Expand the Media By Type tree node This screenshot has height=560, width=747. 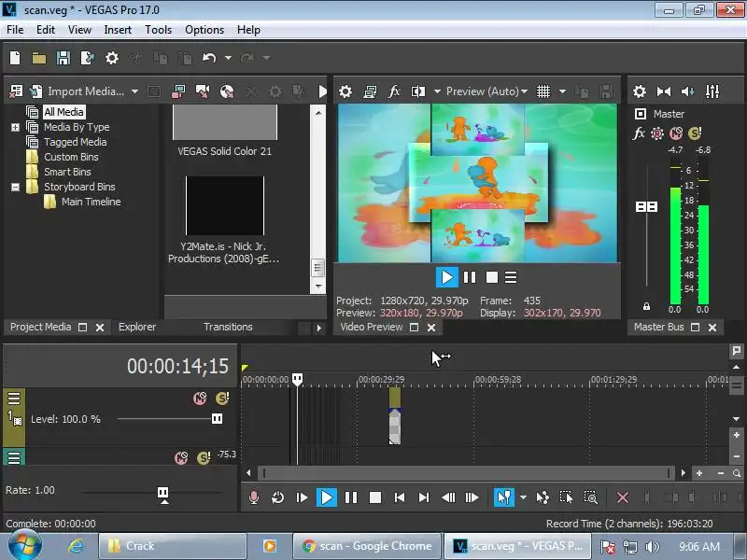(15, 128)
